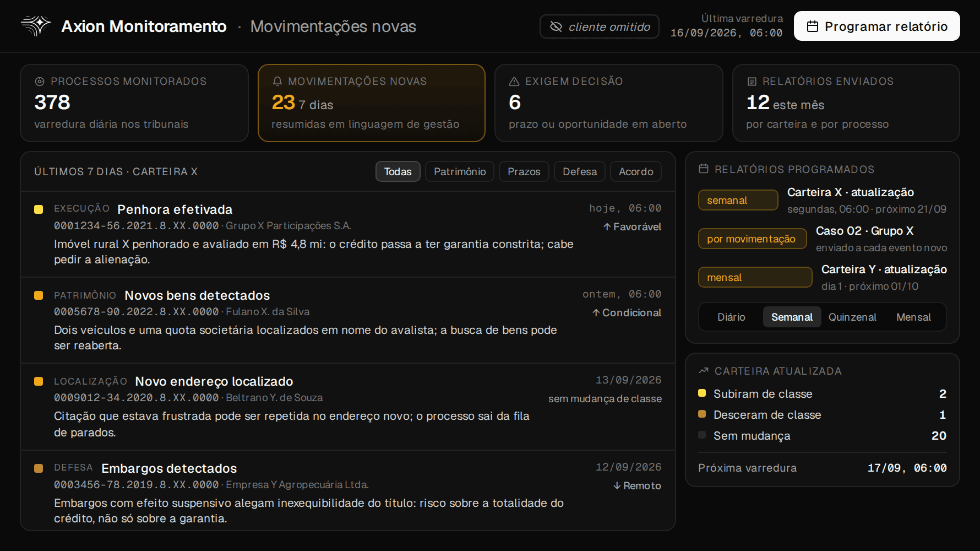The height and width of the screenshot is (551, 980).
Task: Select the Semanal frequency option
Action: (792, 317)
